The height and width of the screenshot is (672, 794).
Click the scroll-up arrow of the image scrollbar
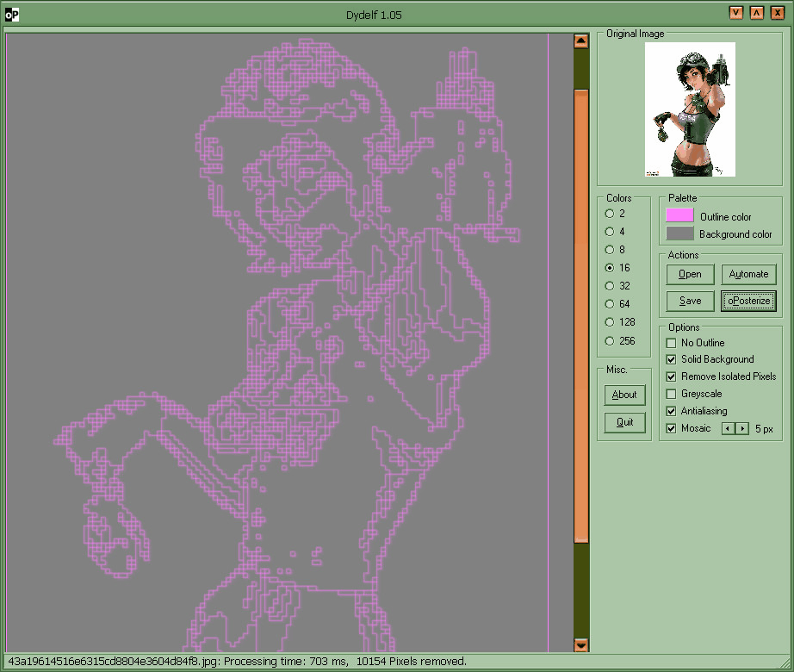tap(580, 40)
